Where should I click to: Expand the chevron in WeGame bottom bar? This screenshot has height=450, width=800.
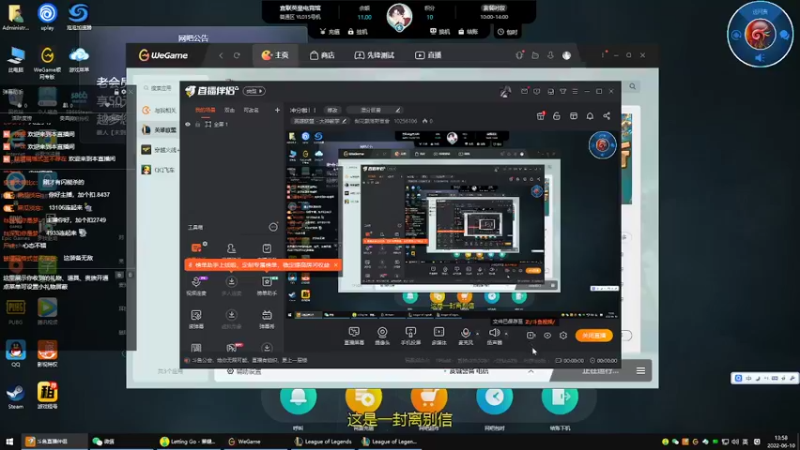pyautogui.click(x=531, y=371)
